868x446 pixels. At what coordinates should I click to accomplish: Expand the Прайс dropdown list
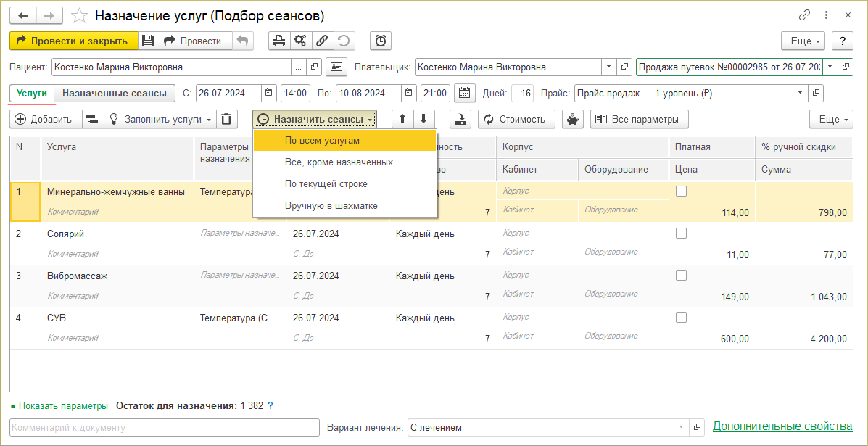(x=801, y=93)
